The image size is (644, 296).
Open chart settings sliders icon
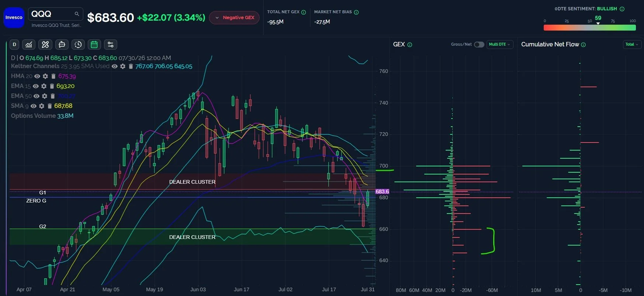pos(110,45)
